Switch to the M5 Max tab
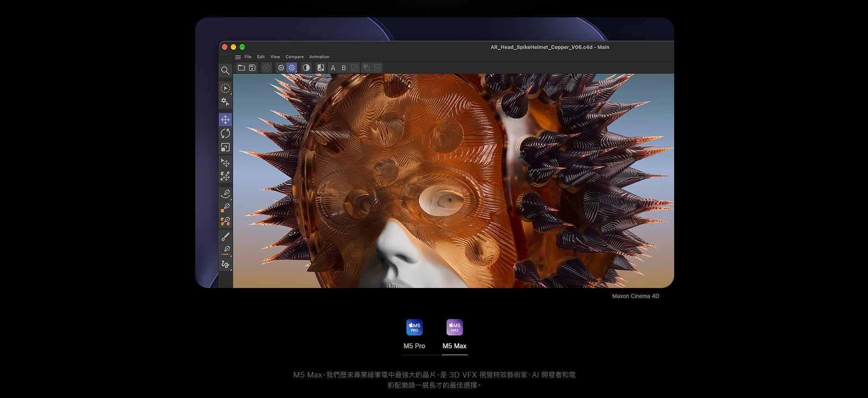Screen dimensions: 868x398 point(454,346)
